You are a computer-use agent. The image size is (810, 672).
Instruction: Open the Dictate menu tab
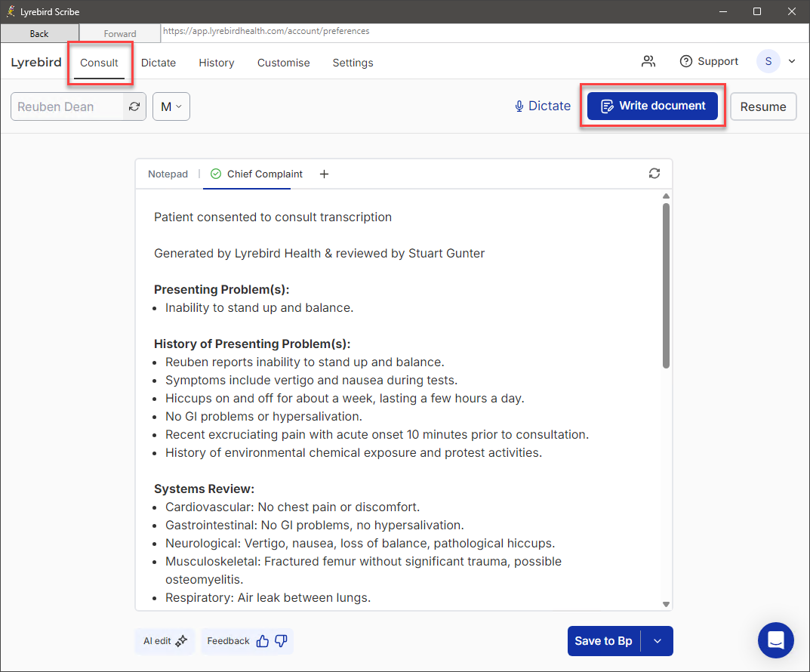coord(159,63)
